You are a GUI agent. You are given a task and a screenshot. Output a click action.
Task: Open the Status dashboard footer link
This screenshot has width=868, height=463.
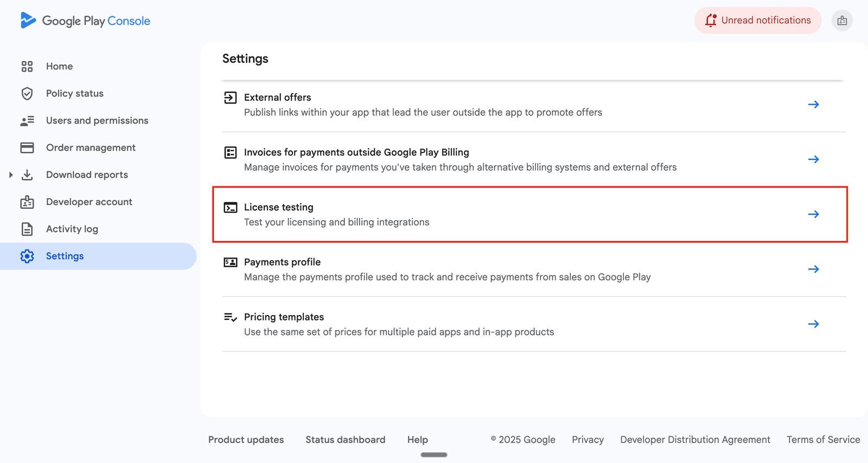(x=345, y=440)
